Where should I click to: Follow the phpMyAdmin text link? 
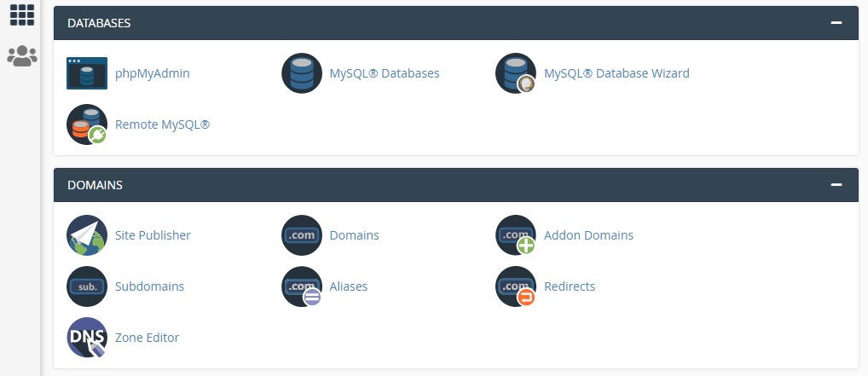[152, 73]
